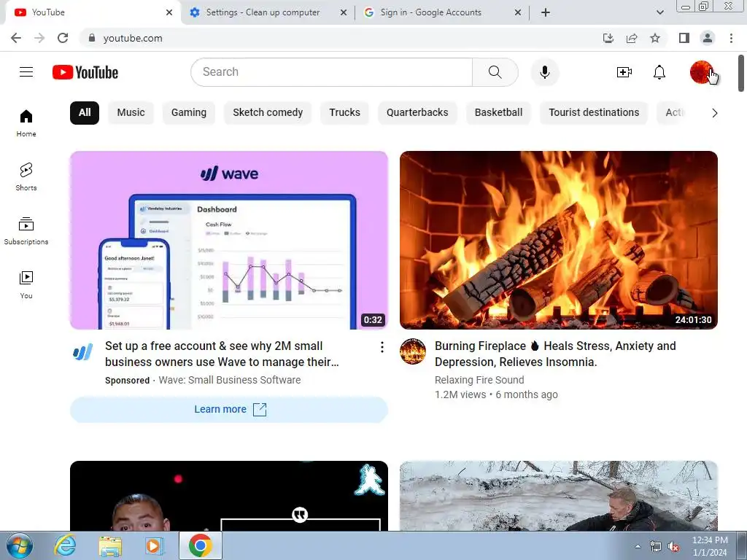Switch to Sign in - Google Accounts tab
Image resolution: width=747 pixels, height=560 pixels.
[x=430, y=12]
